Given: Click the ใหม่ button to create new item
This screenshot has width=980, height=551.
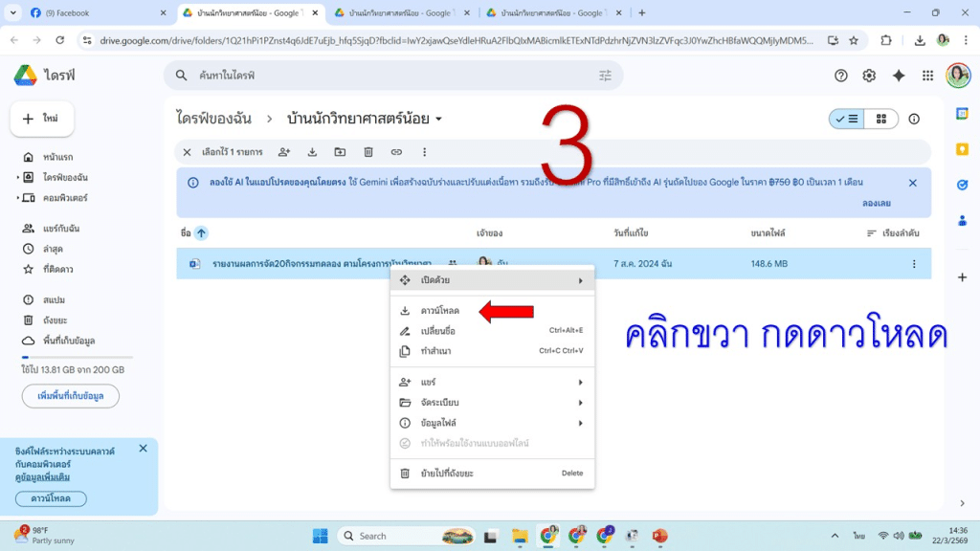Looking at the screenshot, I should [41, 119].
